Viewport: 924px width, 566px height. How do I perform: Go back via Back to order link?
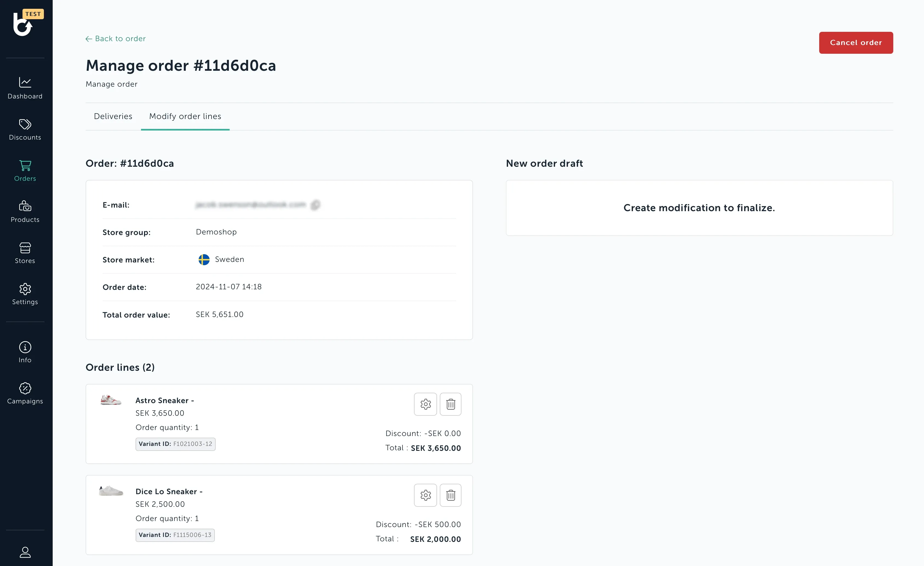click(116, 39)
